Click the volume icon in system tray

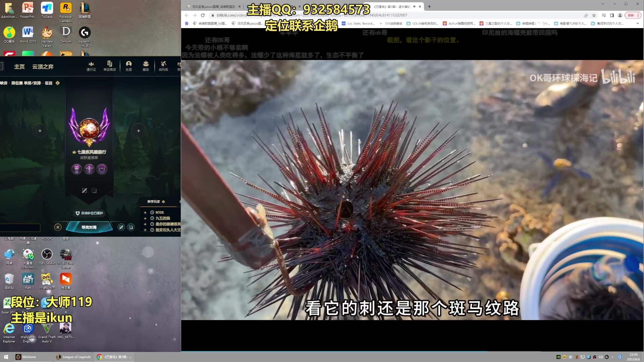(x=601, y=357)
